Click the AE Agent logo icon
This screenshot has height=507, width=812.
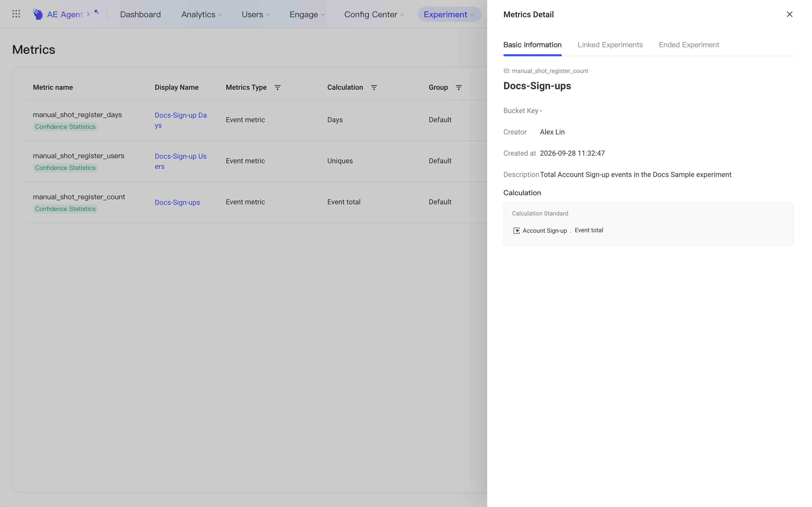[x=38, y=14]
